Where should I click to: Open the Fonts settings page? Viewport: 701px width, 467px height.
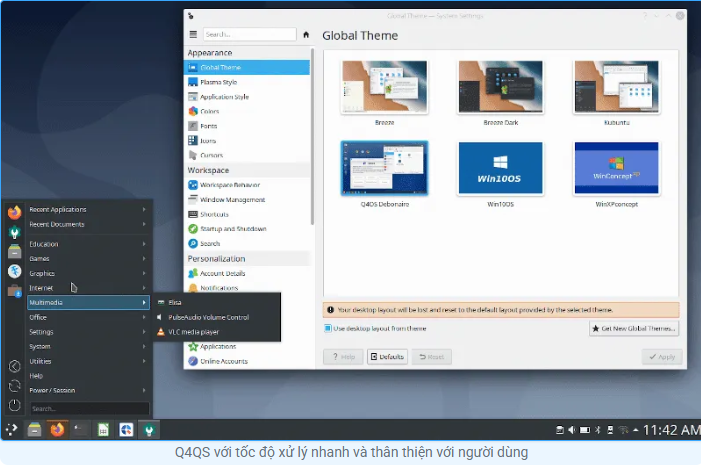[x=247, y=126]
